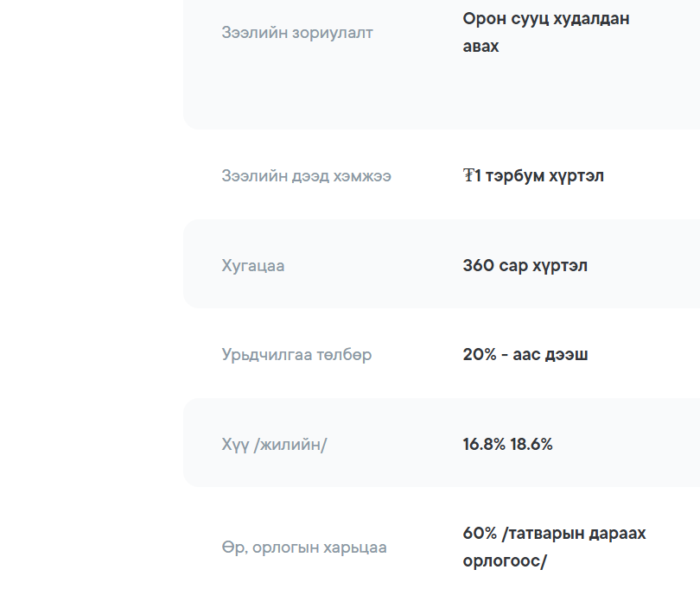Click the "Зээлийн зориулалт" label
Screen dimensions: 700x595
297,33
